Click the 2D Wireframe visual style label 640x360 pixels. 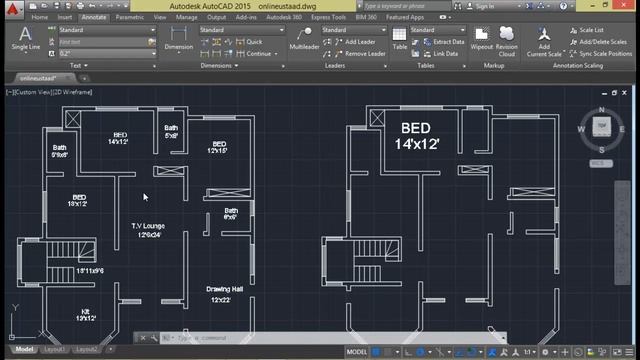point(73,92)
